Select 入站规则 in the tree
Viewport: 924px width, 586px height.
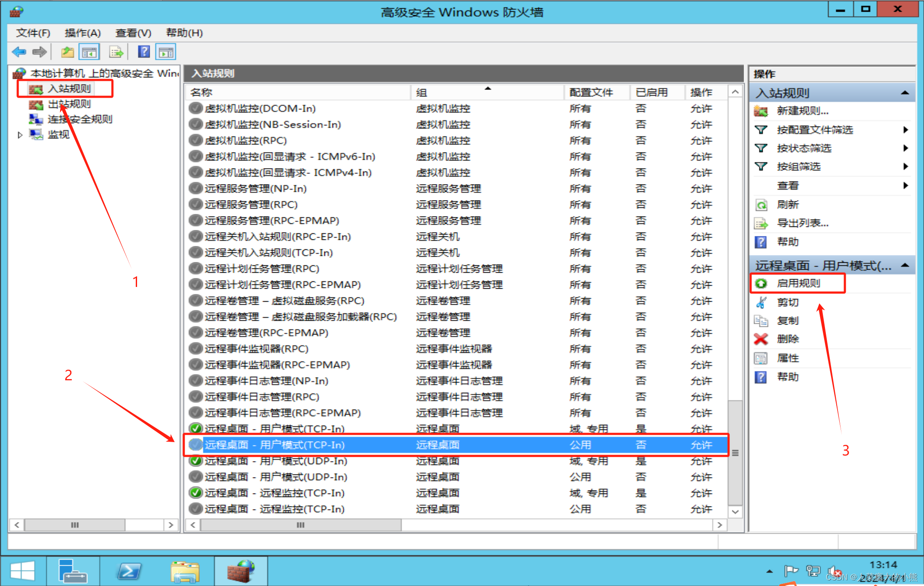(69, 89)
